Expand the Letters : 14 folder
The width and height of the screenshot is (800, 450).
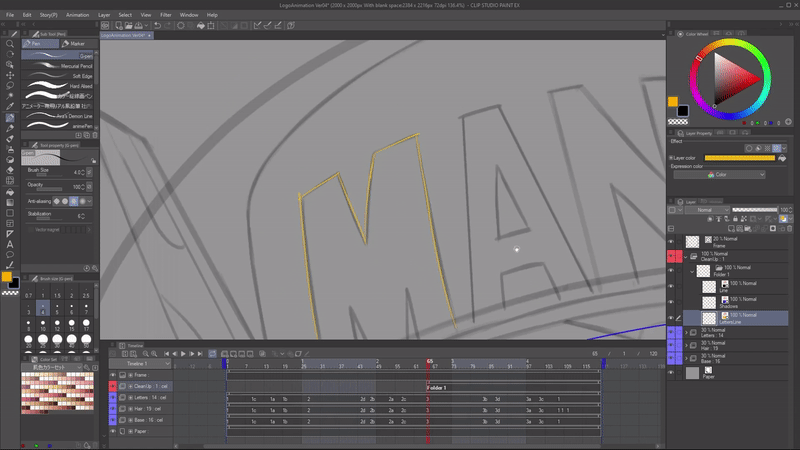click(x=686, y=333)
